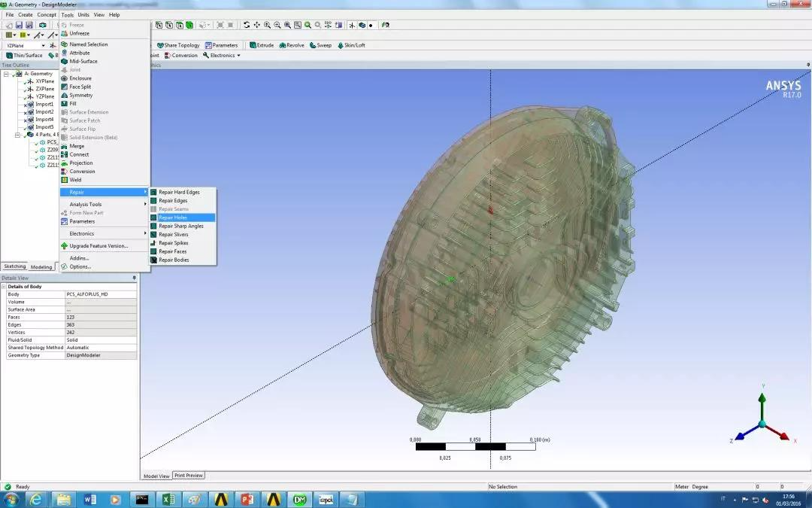Open the File menu
The image size is (812, 508).
click(x=10, y=14)
